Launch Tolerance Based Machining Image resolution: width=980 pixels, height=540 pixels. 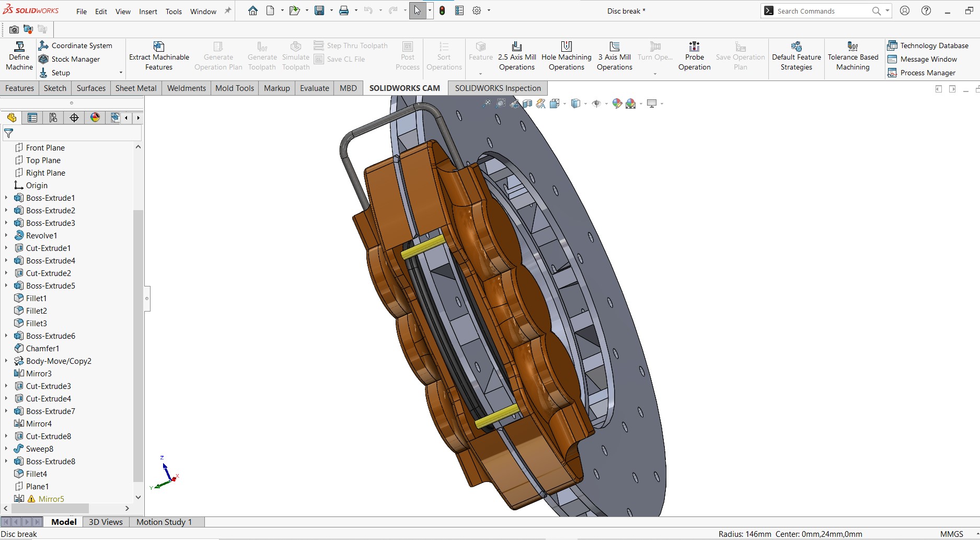[x=853, y=56]
